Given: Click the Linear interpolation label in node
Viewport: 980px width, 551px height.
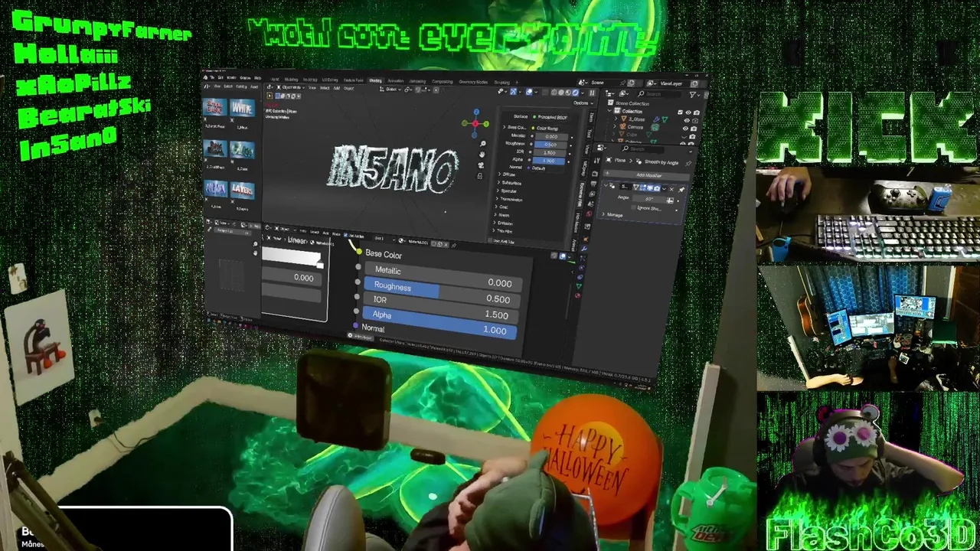Looking at the screenshot, I should [x=297, y=240].
